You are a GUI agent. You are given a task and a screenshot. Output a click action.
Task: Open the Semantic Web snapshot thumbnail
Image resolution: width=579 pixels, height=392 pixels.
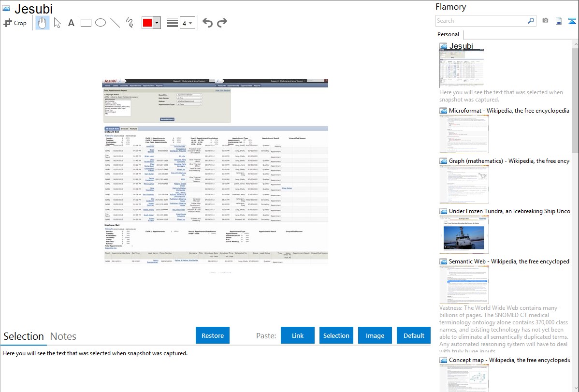coord(464,285)
